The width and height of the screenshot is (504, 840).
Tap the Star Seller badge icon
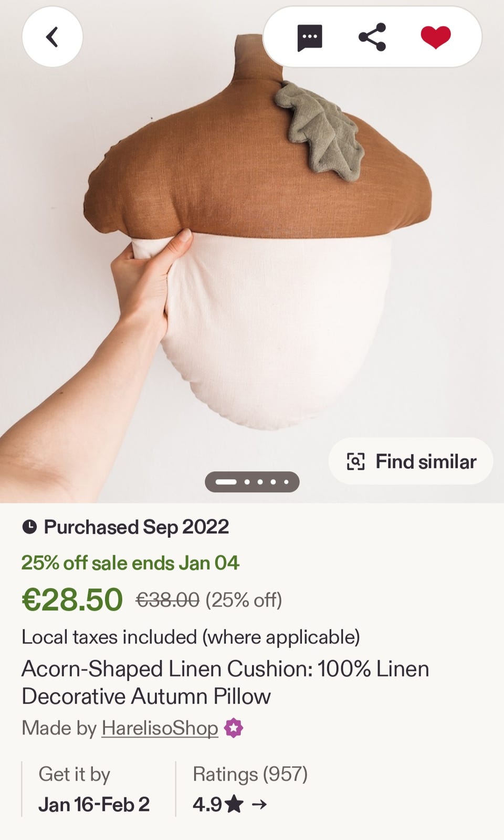pos(234,728)
